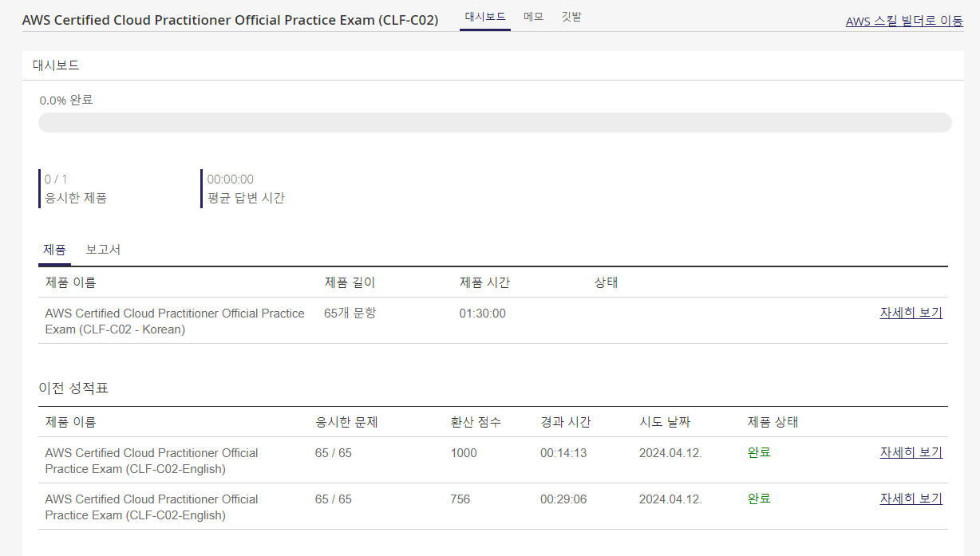The width and height of the screenshot is (980, 556).
Task: Click the exam name in the 00:14:13 row
Action: point(152,461)
